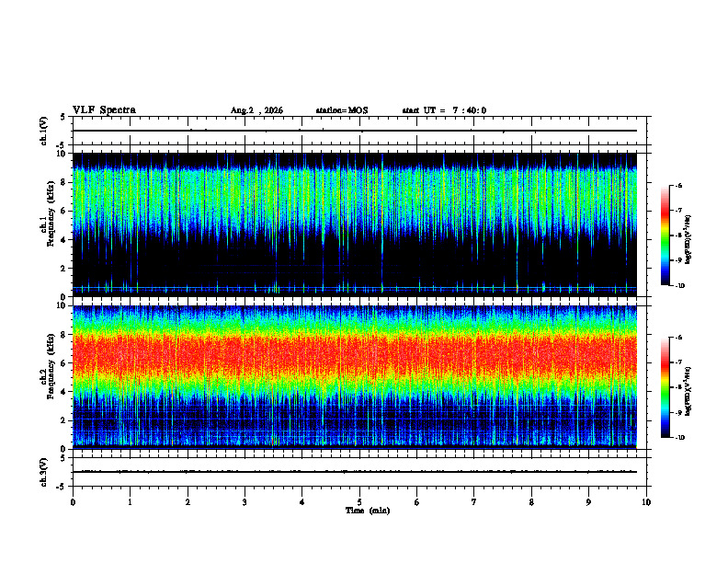Image resolution: width=728 pixels, height=563 pixels.
Task: Click the ch.3 voltage waveform trace panel
Action: tap(359, 472)
